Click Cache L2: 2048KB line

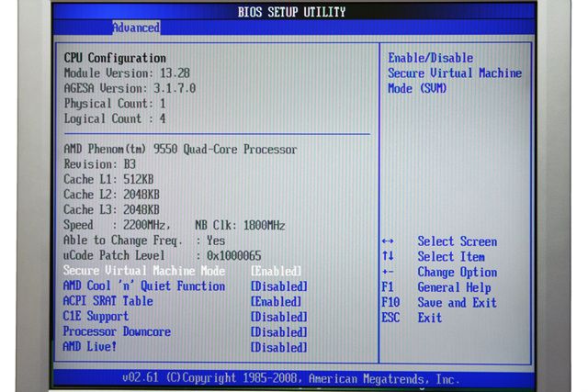coord(112,195)
